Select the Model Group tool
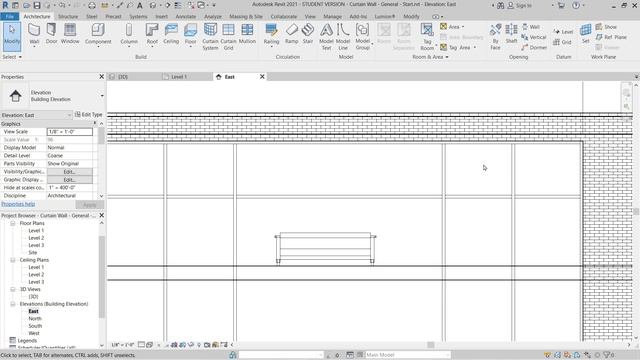The image size is (640, 360). click(362, 37)
